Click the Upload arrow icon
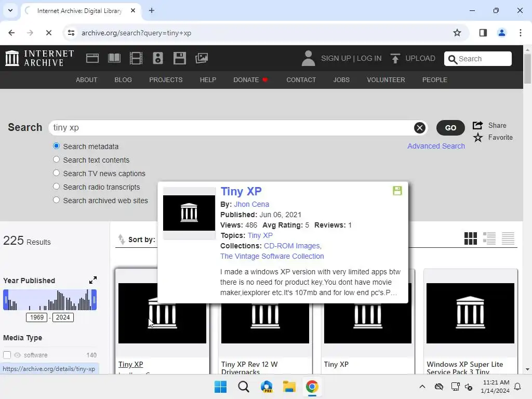The height and width of the screenshot is (399, 532). [395, 58]
